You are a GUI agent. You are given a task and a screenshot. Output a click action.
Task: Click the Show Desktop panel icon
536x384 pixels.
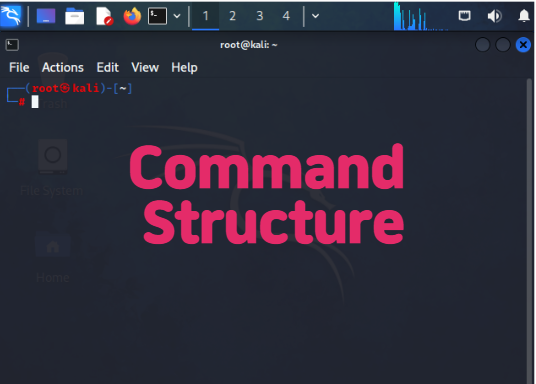(x=46, y=16)
